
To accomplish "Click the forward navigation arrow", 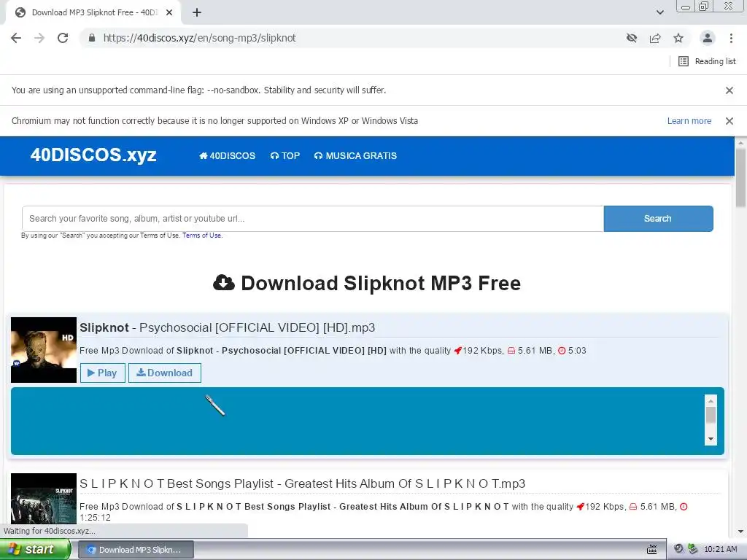I will pos(39,38).
